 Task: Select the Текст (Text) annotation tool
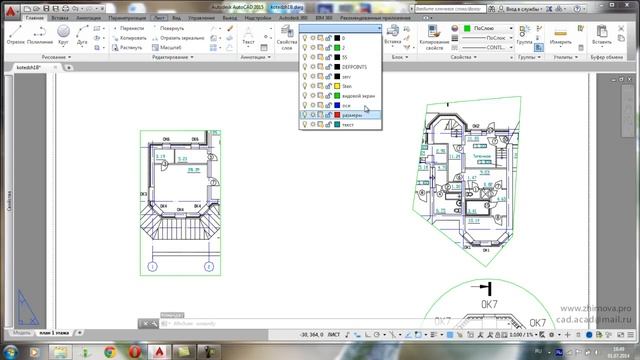click(x=248, y=36)
